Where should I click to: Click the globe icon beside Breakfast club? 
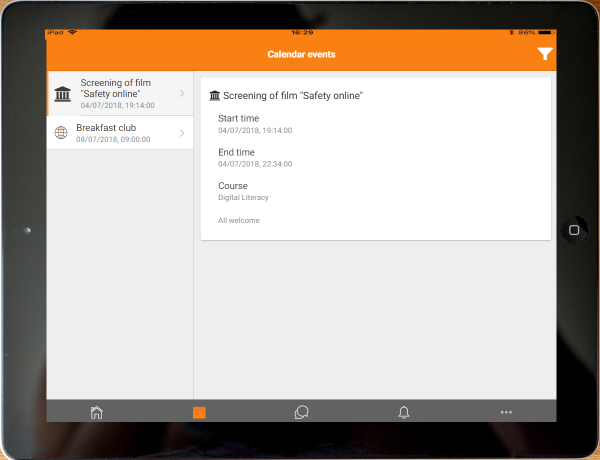tap(61, 133)
